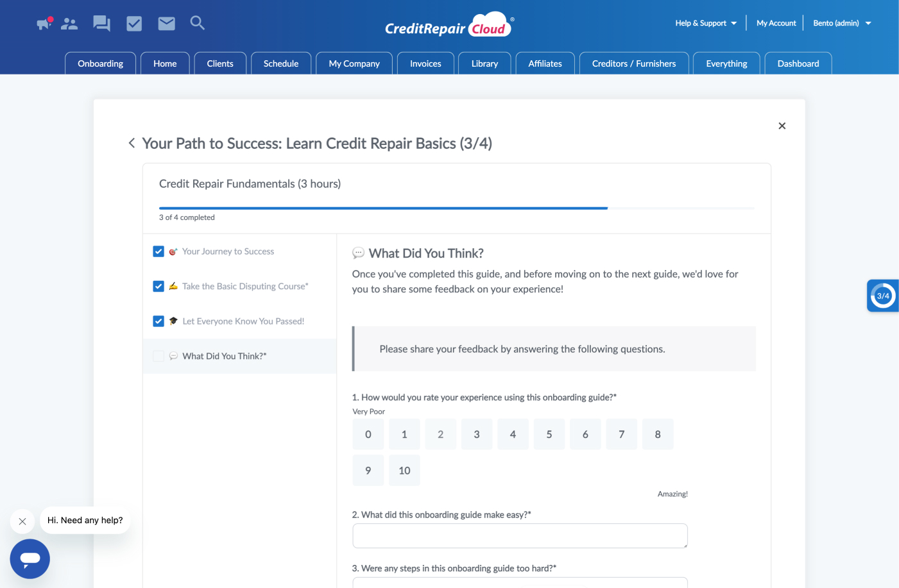
Task: Click the megaphone announcements icon
Action: pos(44,24)
